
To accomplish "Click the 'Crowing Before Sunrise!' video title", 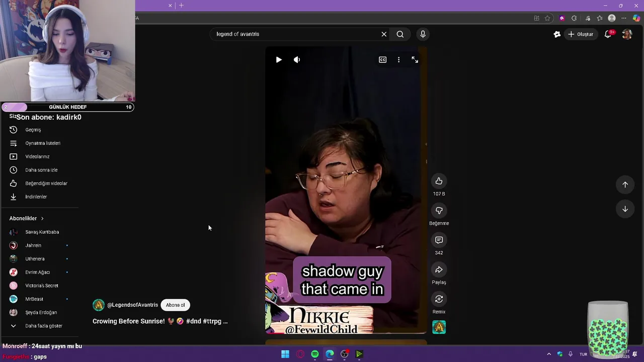I will 160,321.
